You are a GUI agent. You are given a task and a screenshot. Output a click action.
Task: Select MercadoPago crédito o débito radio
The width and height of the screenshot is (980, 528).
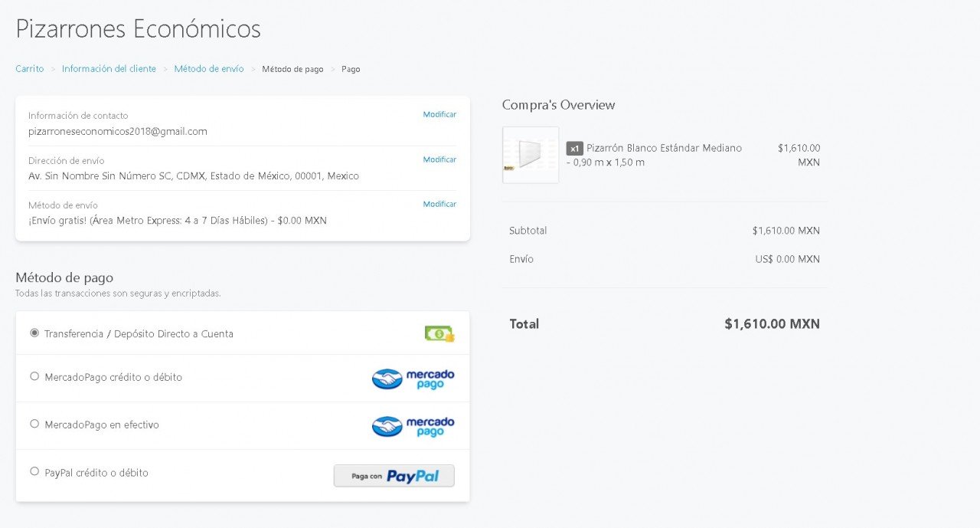(34, 376)
